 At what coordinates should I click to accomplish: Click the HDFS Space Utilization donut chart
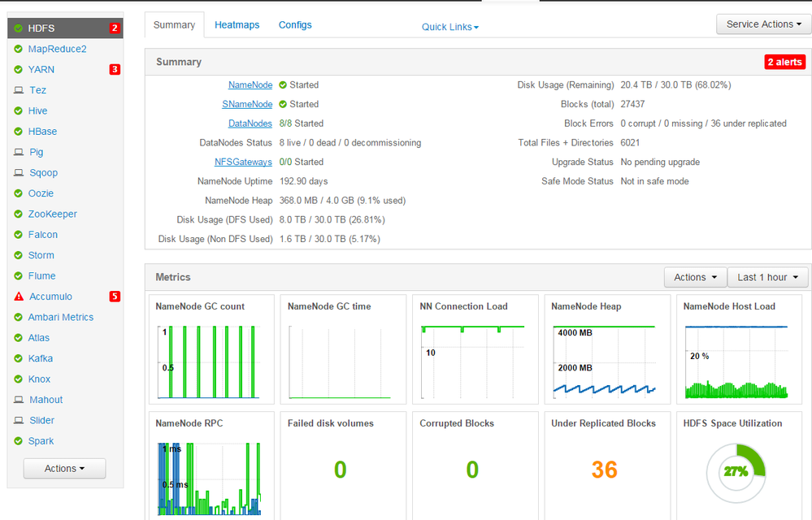tap(736, 471)
